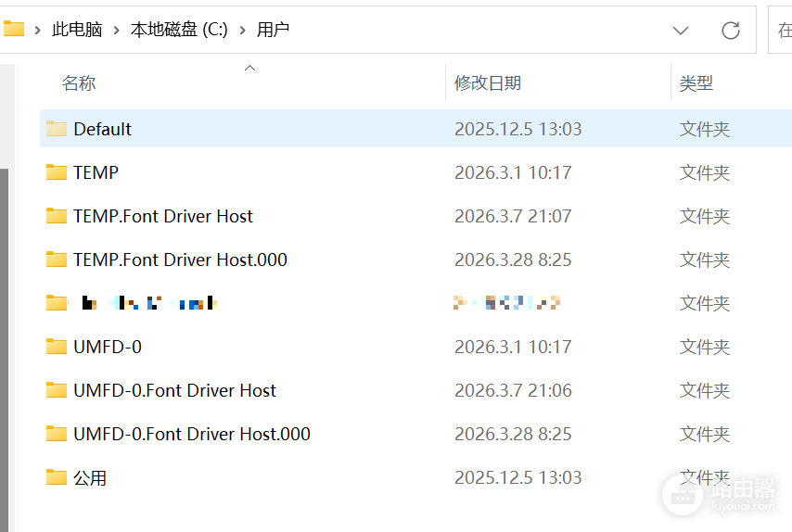Image resolution: width=792 pixels, height=532 pixels.
Task: Expand the chevron after 此电脑
Action: 117,31
